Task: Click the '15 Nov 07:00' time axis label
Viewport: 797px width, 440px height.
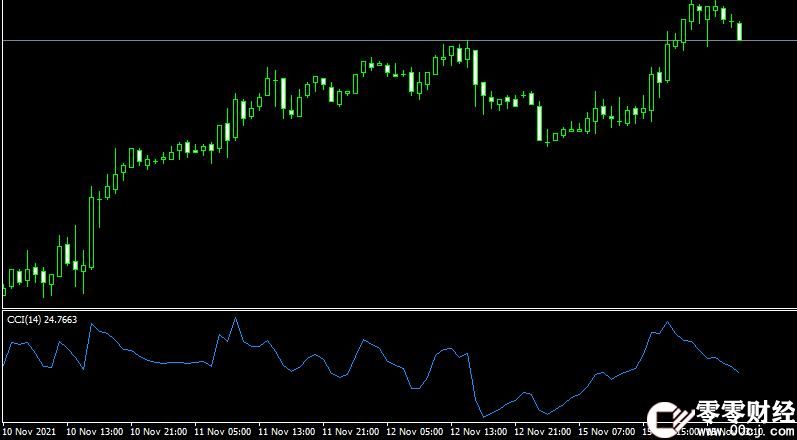Action: tap(607, 431)
